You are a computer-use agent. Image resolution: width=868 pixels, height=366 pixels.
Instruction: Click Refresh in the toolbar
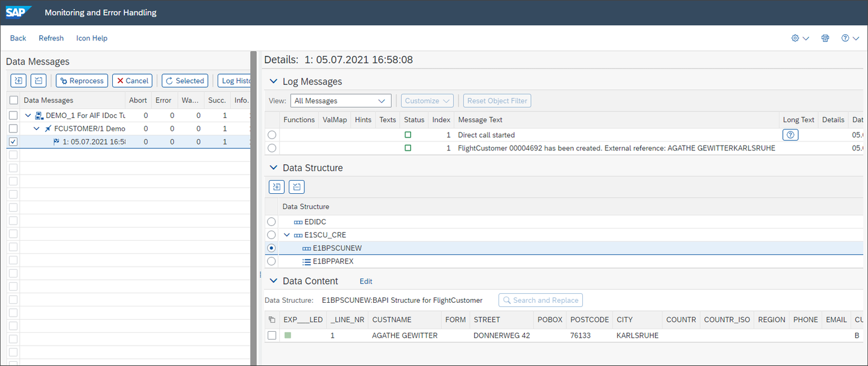51,38
